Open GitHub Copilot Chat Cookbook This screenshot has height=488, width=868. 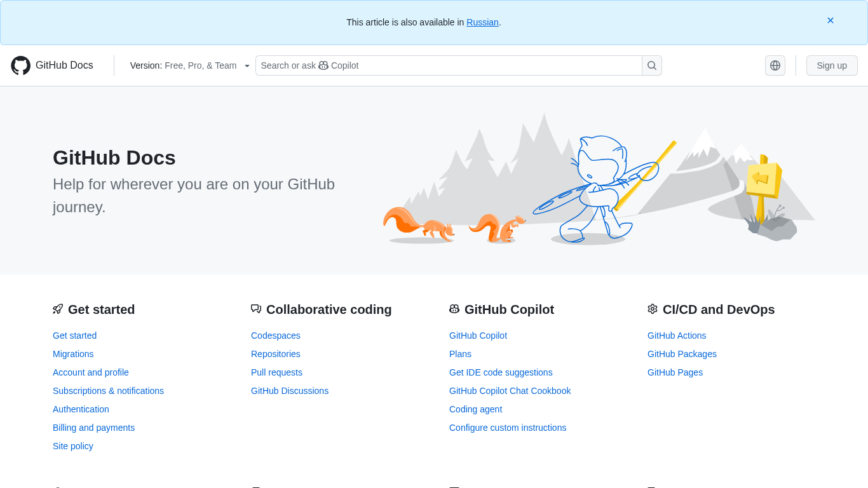coord(510,391)
